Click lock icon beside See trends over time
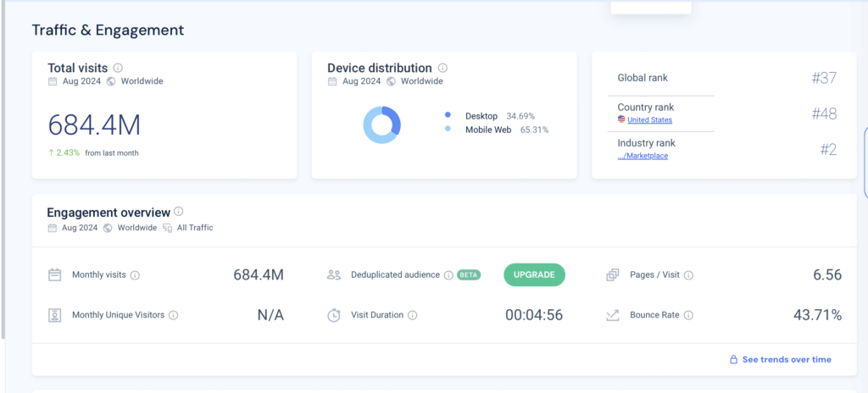Image resolution: width=868 pixels, height=393 pixels. (x=733, y=360)
